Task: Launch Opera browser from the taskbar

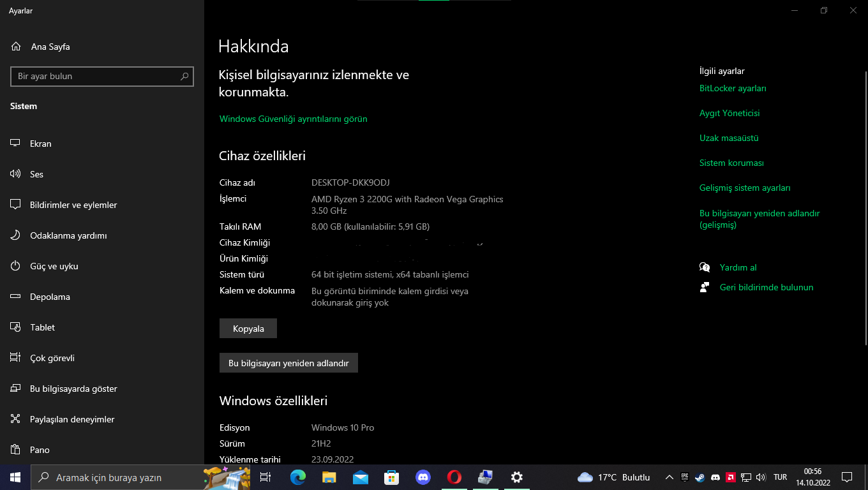Action: coord(454,477)
